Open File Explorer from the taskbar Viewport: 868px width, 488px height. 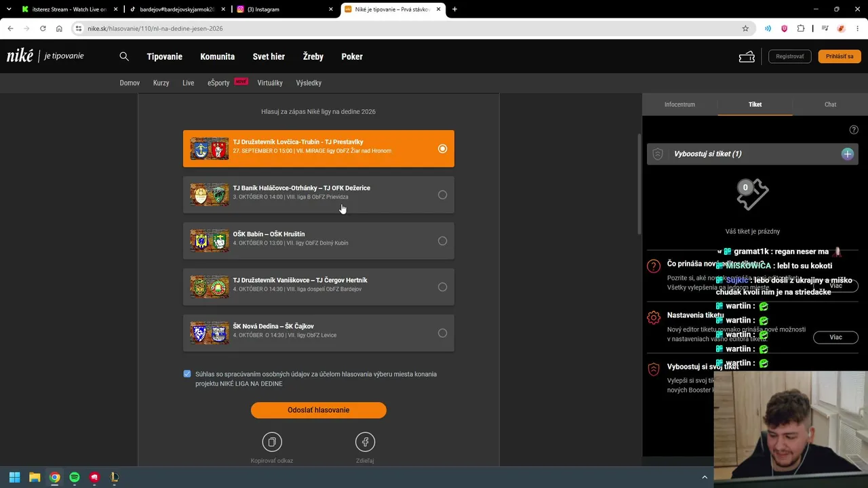[x=35, y=477]
